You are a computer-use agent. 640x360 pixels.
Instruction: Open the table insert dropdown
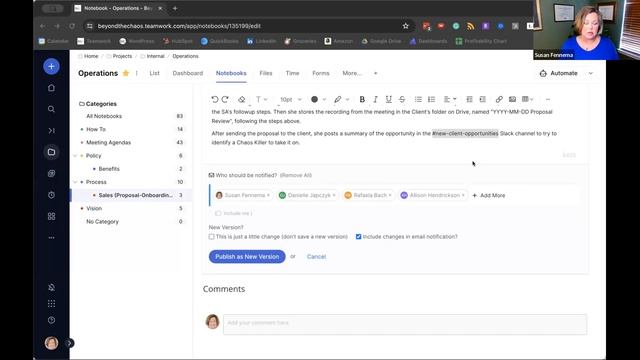pos(528,99)
